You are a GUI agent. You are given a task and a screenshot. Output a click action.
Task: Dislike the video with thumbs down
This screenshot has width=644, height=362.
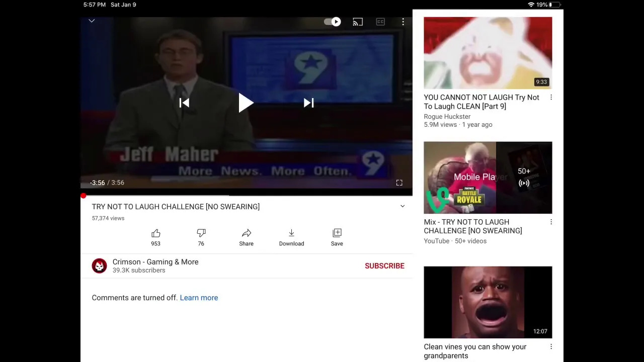201,237
